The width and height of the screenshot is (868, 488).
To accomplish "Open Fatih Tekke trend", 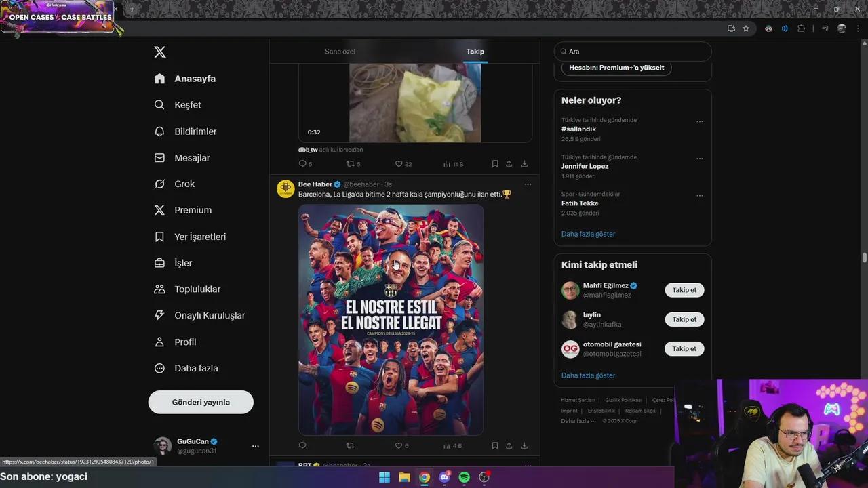I will point(580,203).
